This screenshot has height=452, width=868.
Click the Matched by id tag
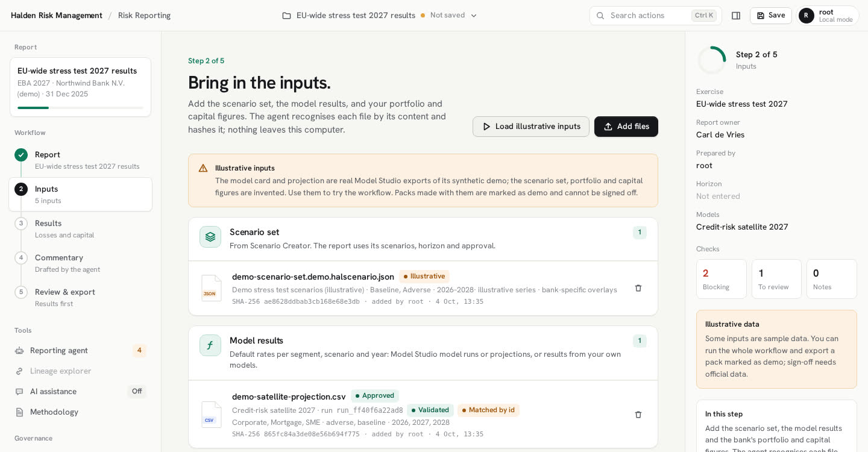point(488,410)
